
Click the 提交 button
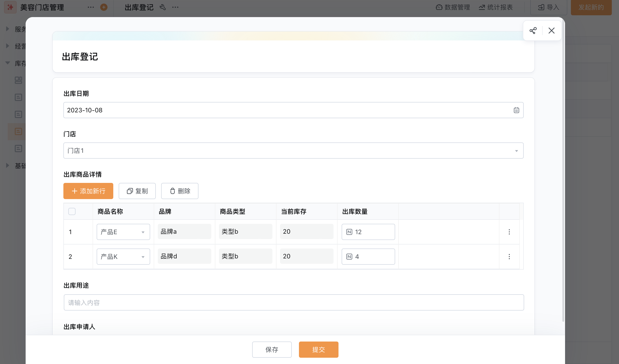click(318, 350)
